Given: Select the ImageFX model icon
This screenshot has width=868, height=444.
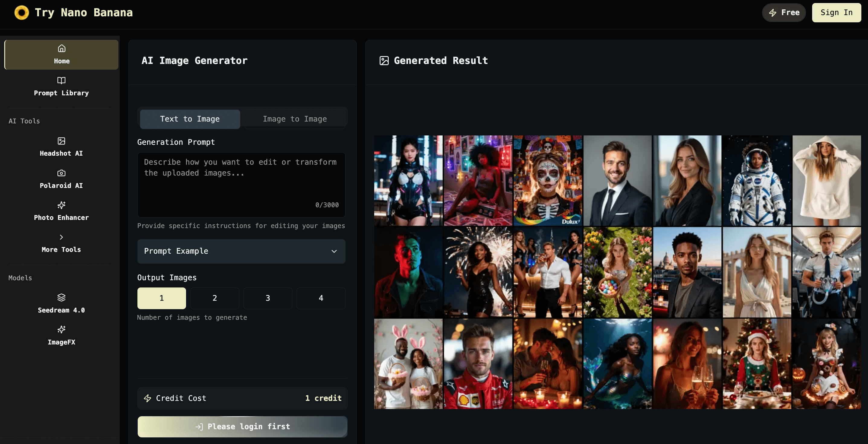Looking at the screenshot, I should 61,330.
